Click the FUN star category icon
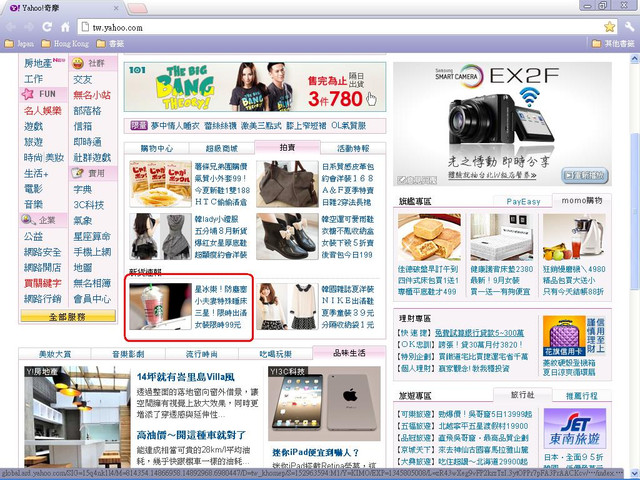This screenshot has height=480, width=640. (x=28, y=94)
